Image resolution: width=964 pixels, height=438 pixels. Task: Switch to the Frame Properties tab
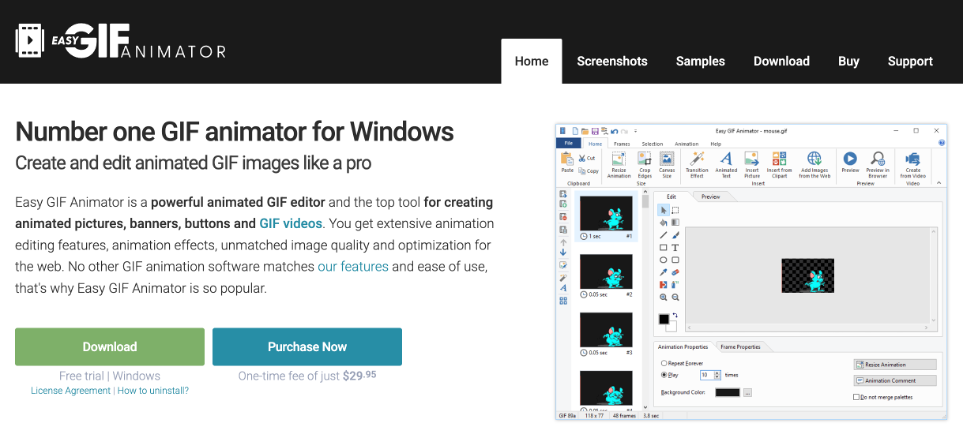coord(740,347)
